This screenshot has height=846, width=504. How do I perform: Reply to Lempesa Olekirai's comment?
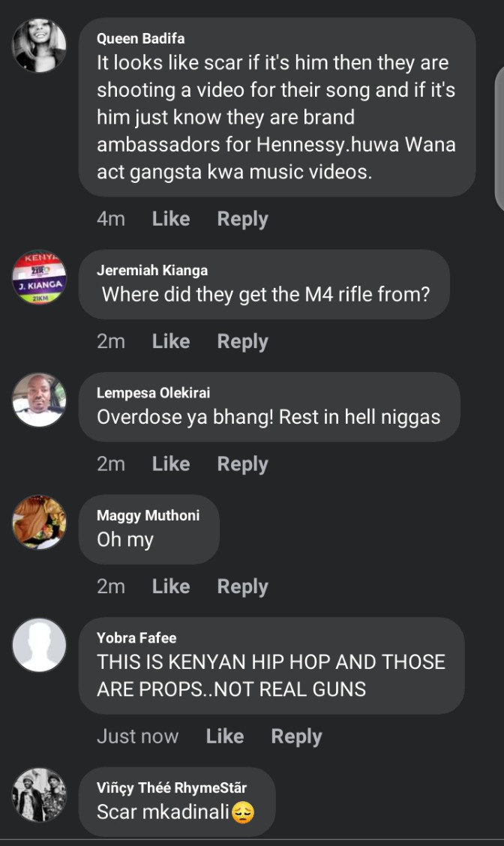pyautogui.click(x=243, y=464)
